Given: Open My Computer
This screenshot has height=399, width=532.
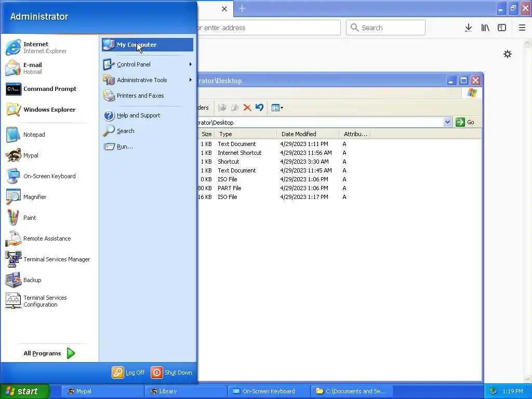Looking at the screenshot, I should [147, 45].
